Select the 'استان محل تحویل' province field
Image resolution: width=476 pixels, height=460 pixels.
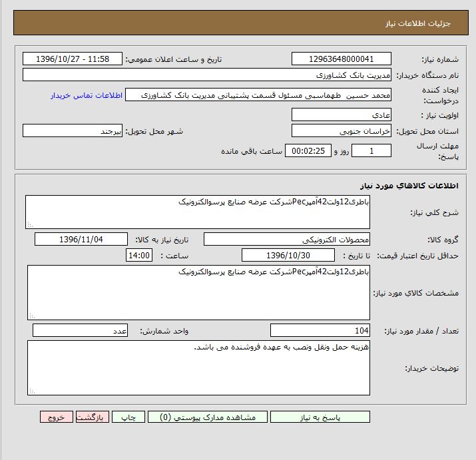pyautogui.click(x=342, y=131)
